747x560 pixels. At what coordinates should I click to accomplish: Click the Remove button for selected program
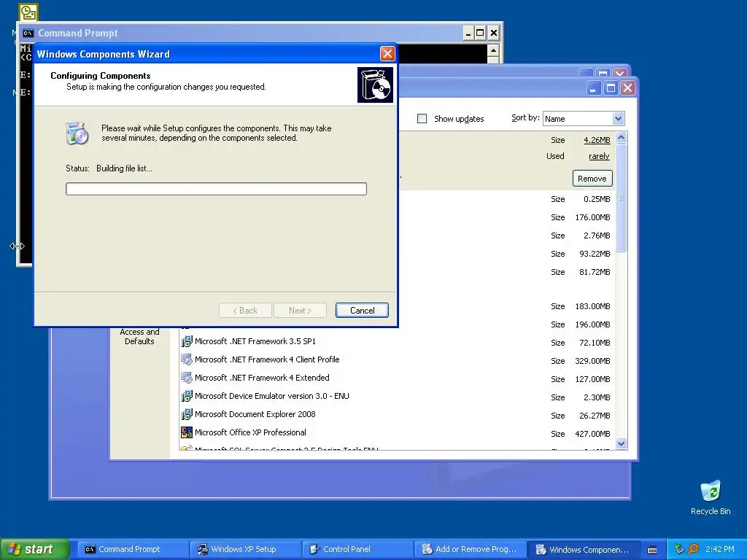[x=592, y=179]
